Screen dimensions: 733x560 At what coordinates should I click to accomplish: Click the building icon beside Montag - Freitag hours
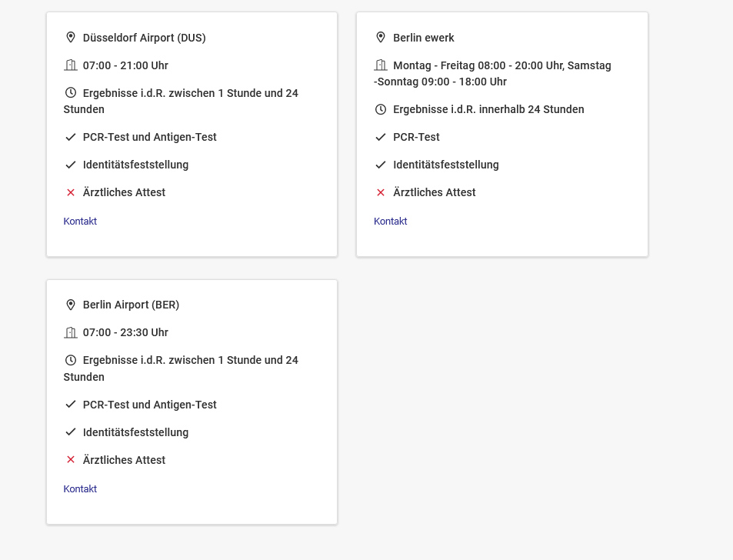[381, 65]
